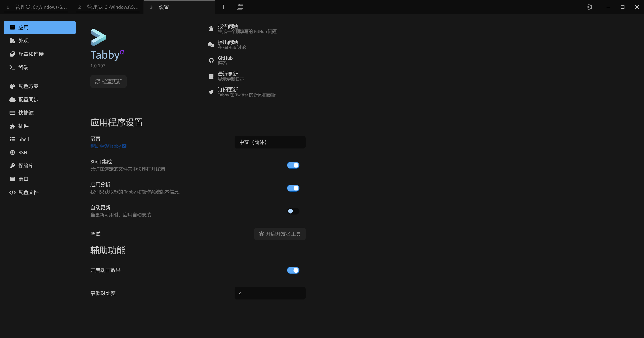This screenshot has width=644, height=338.
Task: Open the profile selector icon next to plus
Action: point(240,7)
